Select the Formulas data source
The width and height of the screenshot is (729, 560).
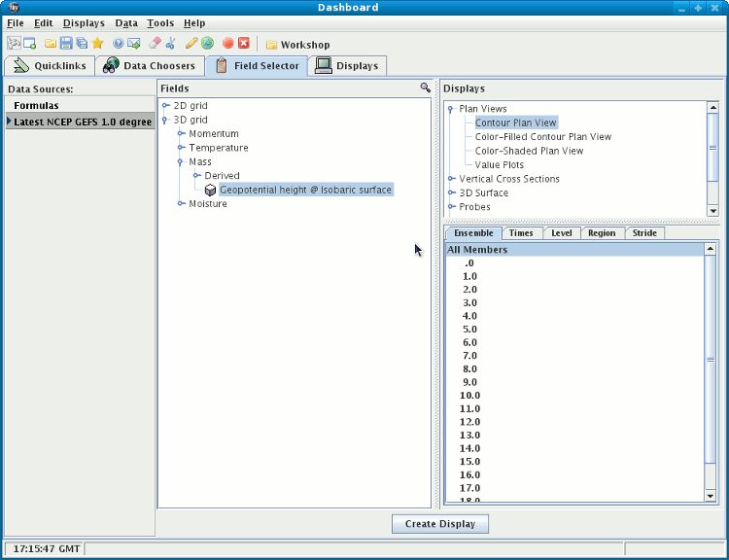36,105
